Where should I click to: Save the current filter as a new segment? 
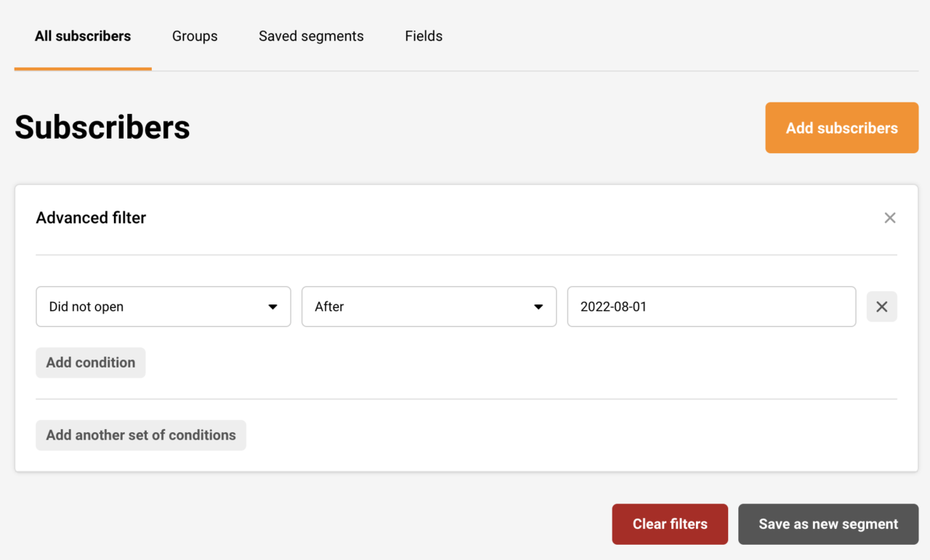pyautogui.click(x=828, y=524)
